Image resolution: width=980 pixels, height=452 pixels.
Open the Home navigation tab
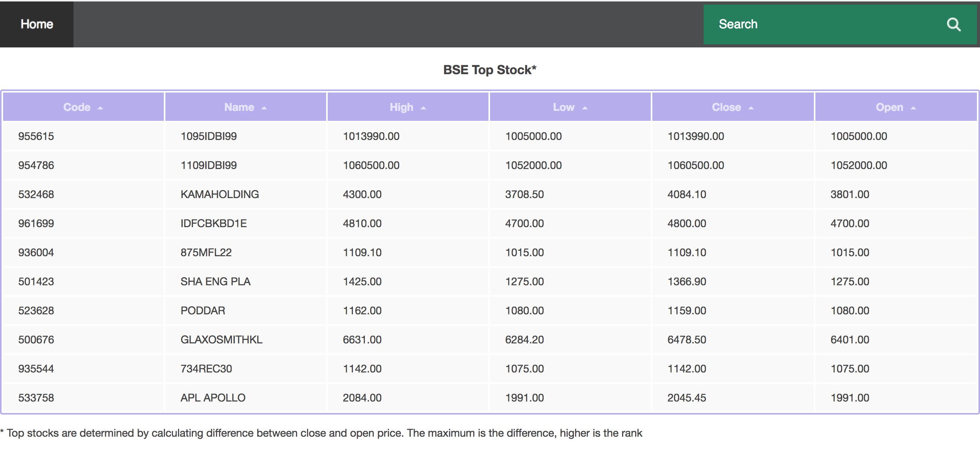pyautogui.click(x=37, y=24)
